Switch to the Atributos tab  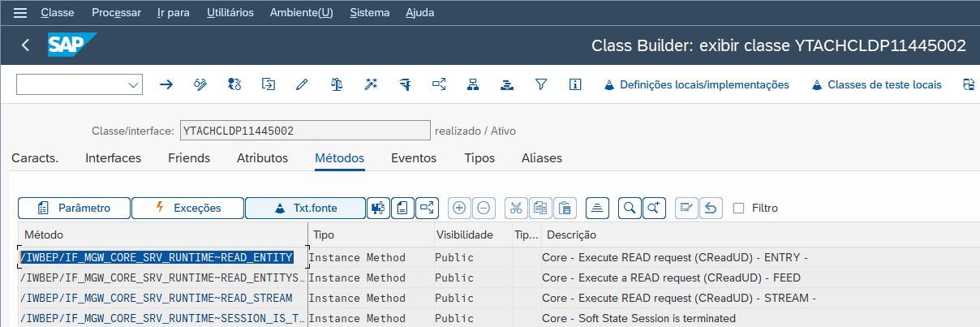click(x=262, y=158)
